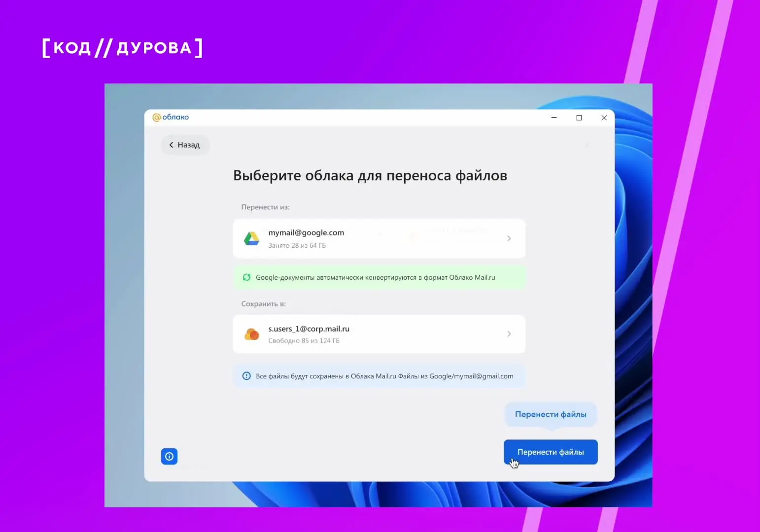Click the orange Mail.ru cloud icon
This screenshot has width=760, height=532.
coord(251,334)
